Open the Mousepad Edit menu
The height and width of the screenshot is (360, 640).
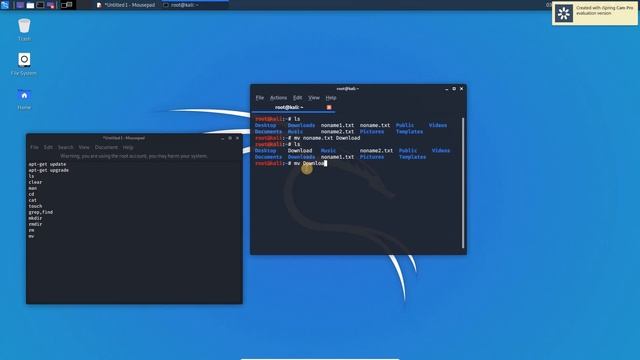tap(48, 147)
